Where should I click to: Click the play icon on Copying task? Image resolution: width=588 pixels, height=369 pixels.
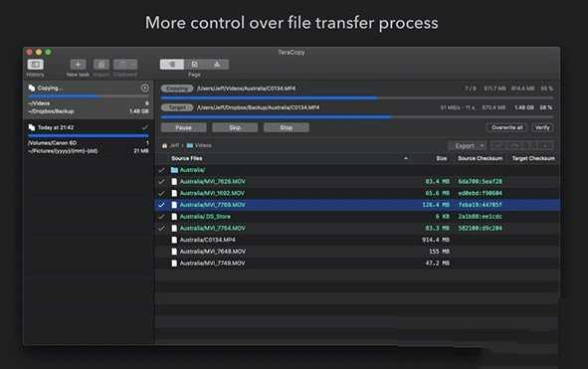pyautogui.click(x=144, y=88)
